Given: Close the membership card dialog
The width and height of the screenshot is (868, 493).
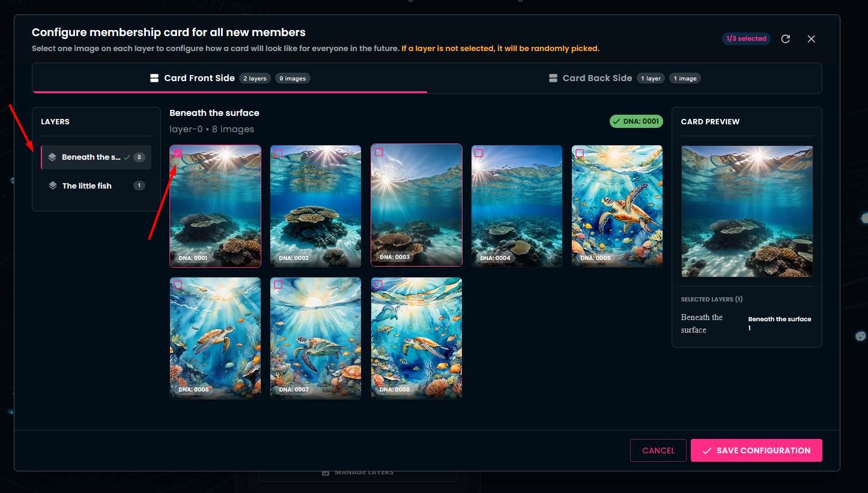Looking at the screenshot, I should [x=811, y=39].
